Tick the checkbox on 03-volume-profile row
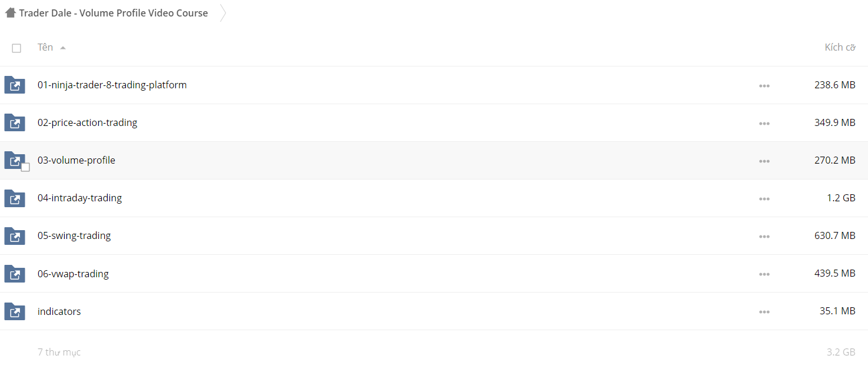868x372 pixels. tap(25, 167)
